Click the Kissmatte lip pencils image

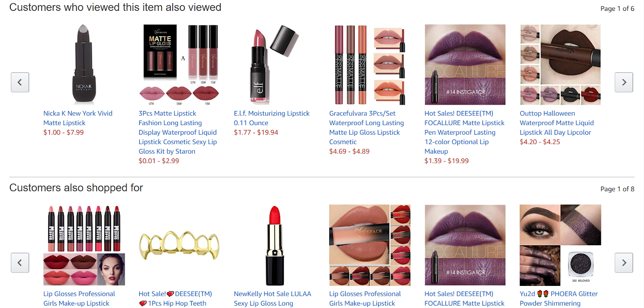point(369,65)
